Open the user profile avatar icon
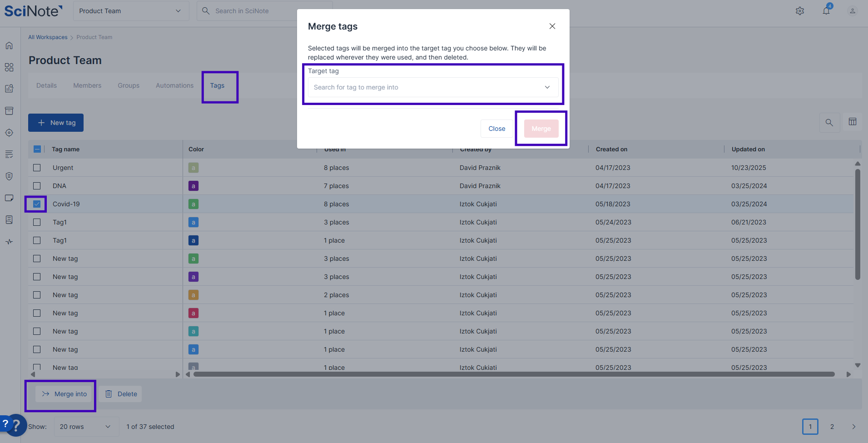This screenshot has height=443, width=868. pyautogui.click(x=853, y=11)
